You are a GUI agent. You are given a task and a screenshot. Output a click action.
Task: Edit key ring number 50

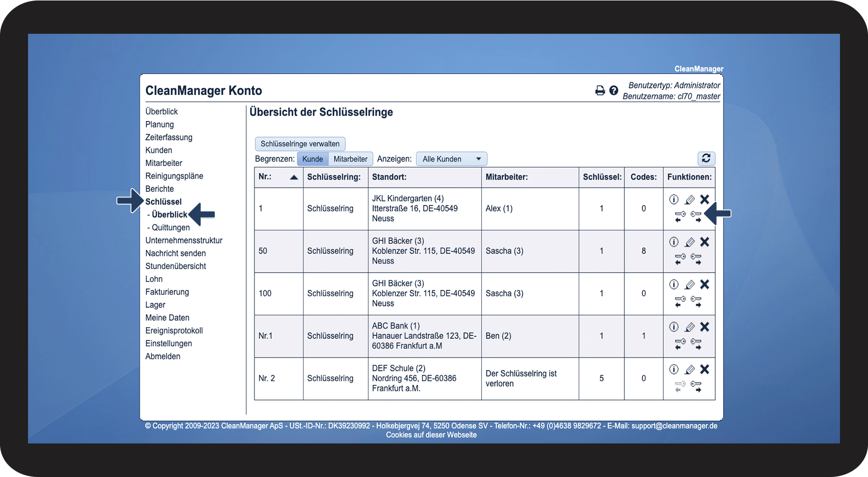[690, 242]
